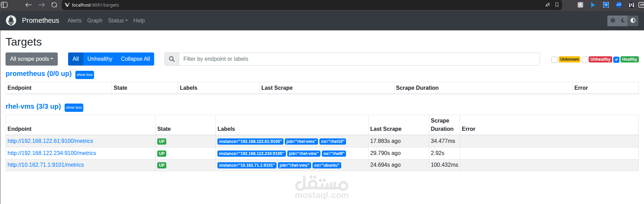
Task: Open the brain extension icon
Action: coord(606,5)
